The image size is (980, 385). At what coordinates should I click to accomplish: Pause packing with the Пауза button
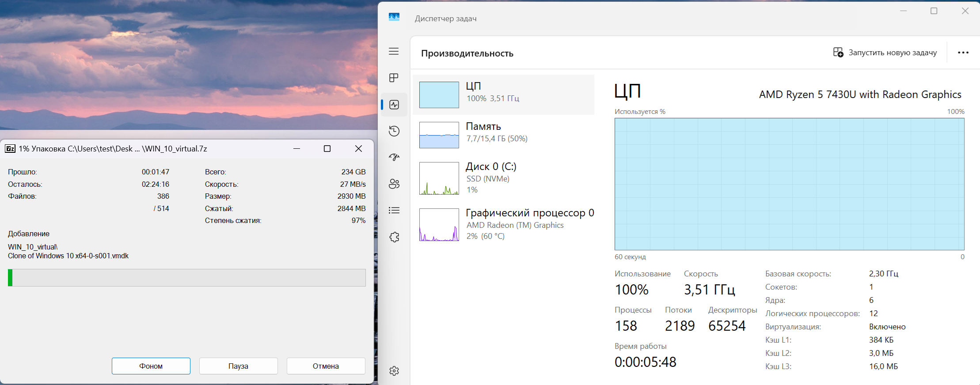239,366
